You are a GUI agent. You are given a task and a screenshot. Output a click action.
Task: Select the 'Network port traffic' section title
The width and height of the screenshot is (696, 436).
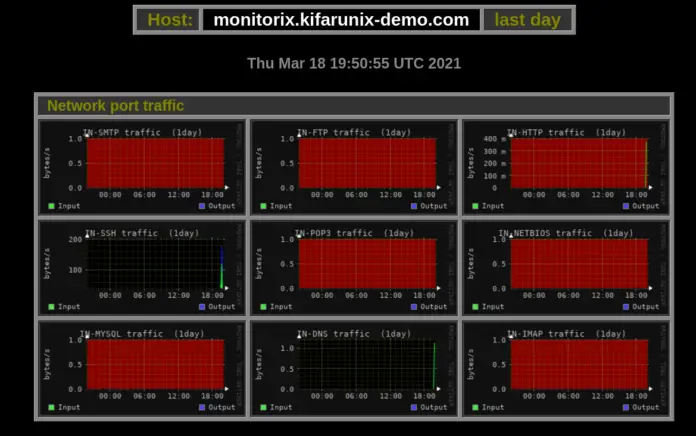(116, 106)
